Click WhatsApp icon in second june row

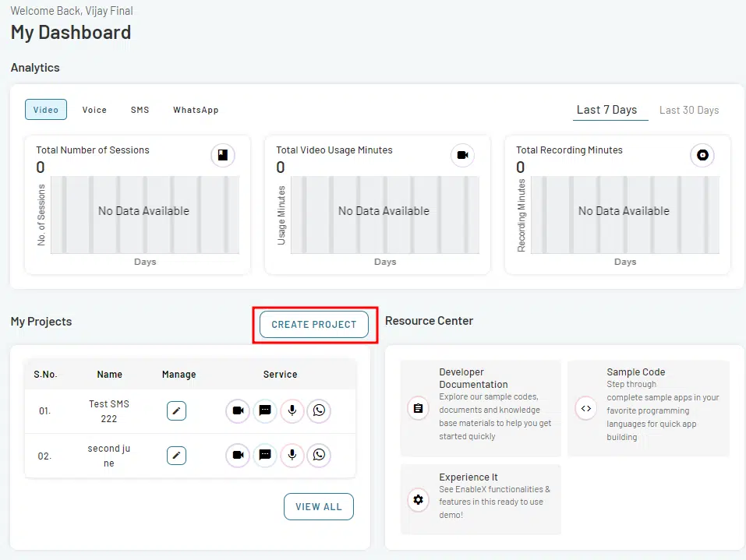319,455
